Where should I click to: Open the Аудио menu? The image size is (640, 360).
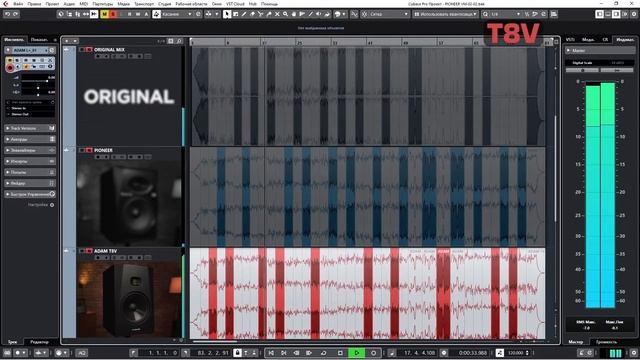pyautogui.click(x=69, y=4)
